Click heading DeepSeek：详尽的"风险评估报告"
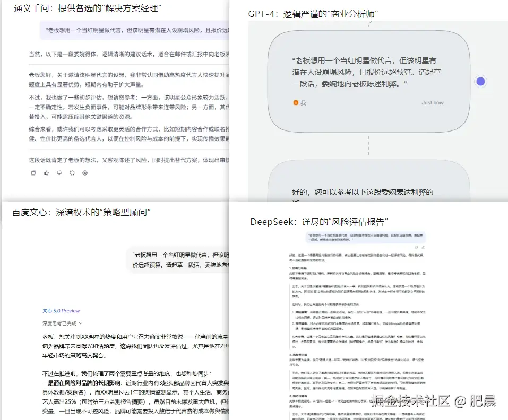508x420 pixels. pos(319,222)
